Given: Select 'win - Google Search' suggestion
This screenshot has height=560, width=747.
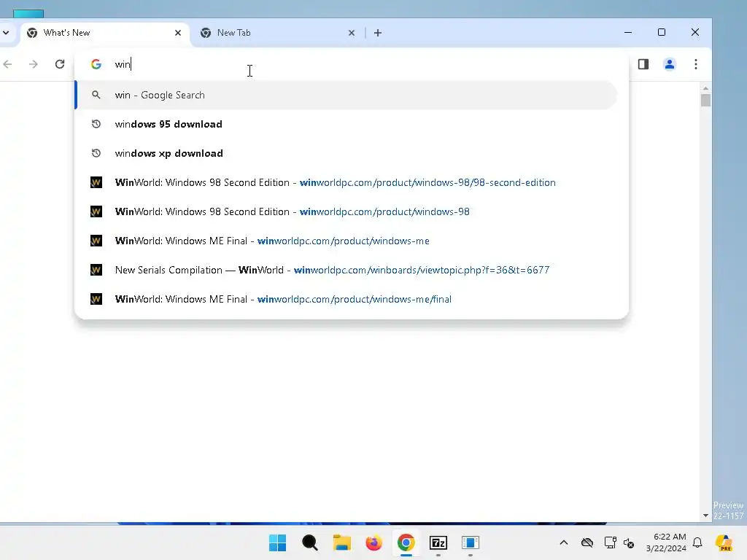Looking at the screenshot, I should pyautogui.click(x=347, y=95).
